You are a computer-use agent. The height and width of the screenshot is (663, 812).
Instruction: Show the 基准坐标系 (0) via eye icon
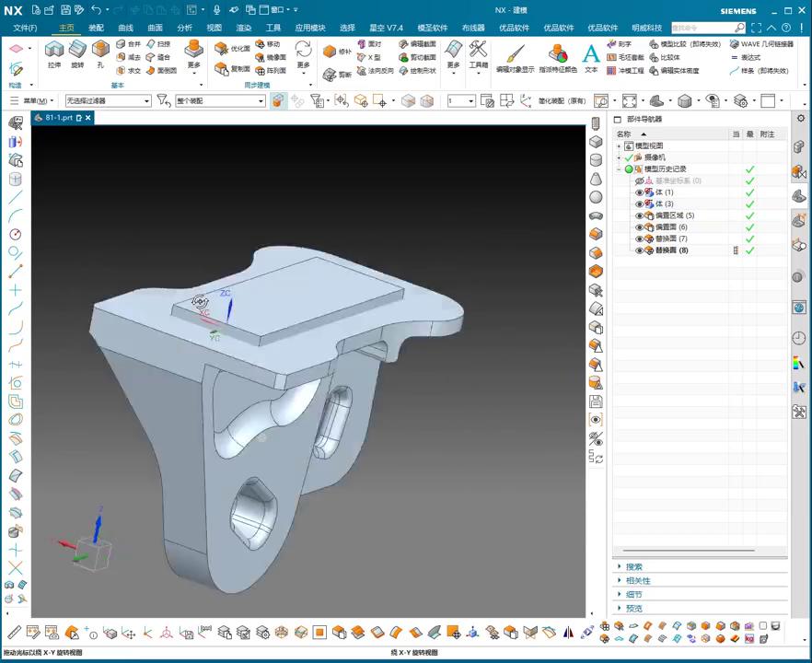click(640, 181)
